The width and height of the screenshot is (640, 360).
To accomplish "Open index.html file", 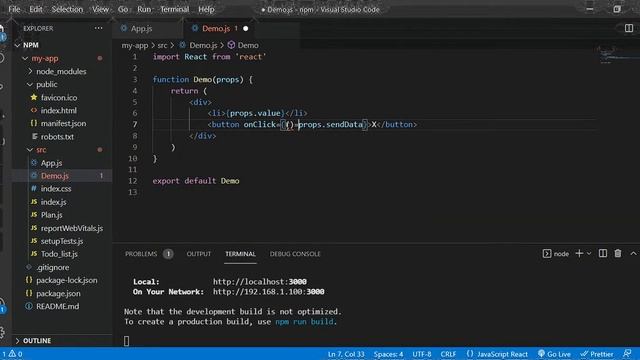I will pyautogui.click(x=58, y=111).
